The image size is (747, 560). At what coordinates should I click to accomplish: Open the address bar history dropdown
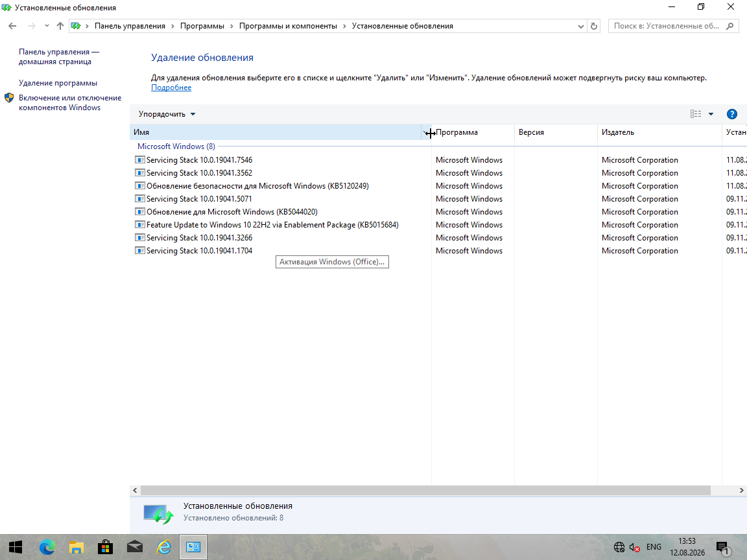click(x=581, y=26)
